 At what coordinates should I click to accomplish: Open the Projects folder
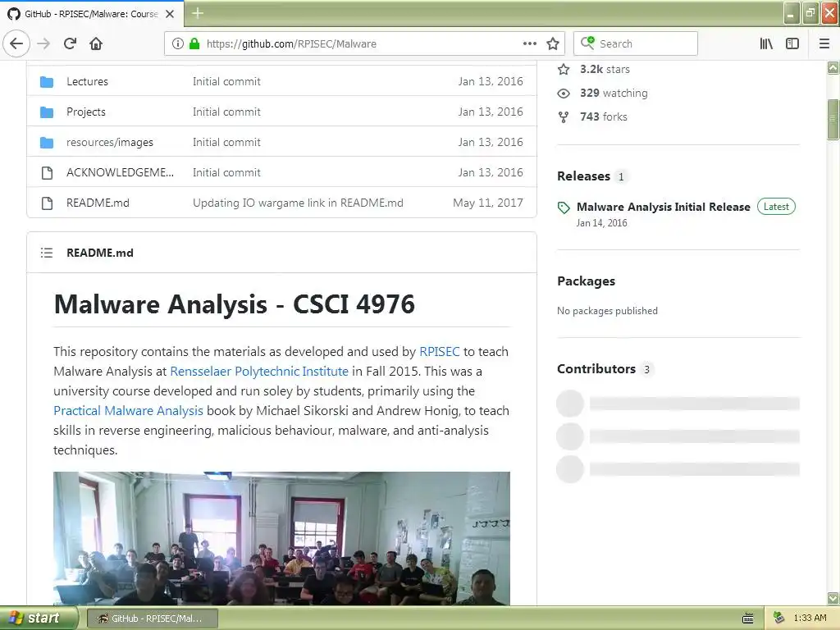pyautogui.click(x=85, y=112)
